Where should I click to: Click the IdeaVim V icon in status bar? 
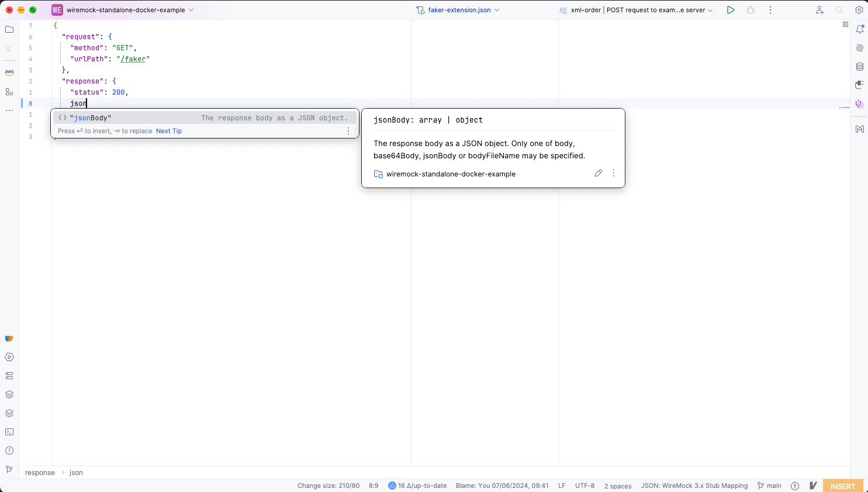click(813, 486)
